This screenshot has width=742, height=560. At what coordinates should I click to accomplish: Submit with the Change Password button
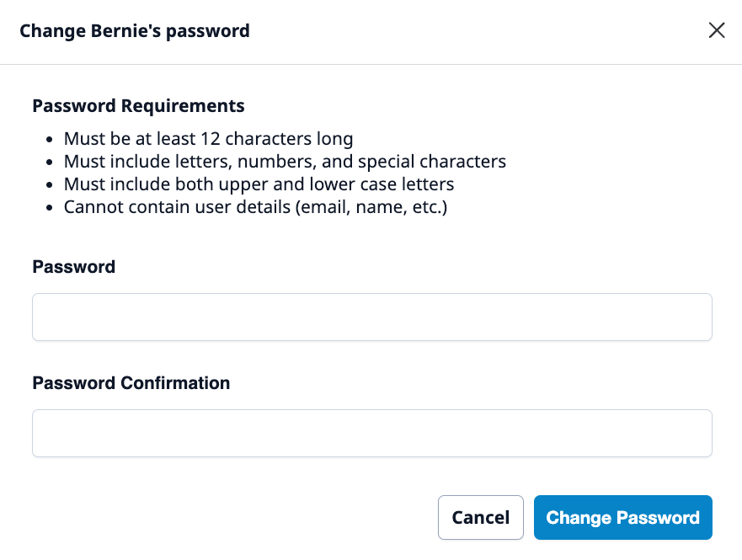(x=622, y=517)
